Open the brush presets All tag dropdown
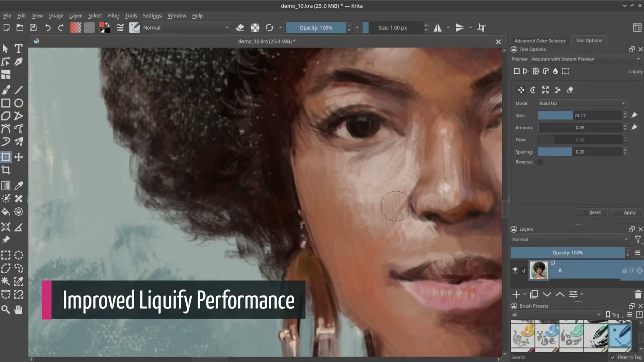Screen dimensions: 644x362 pyautogui.click(x=556, y=315)
